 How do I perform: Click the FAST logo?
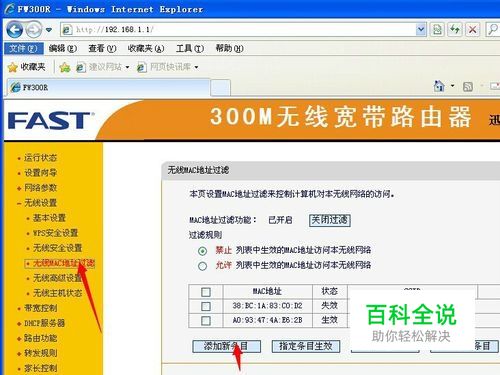click(x=51, y=120)
